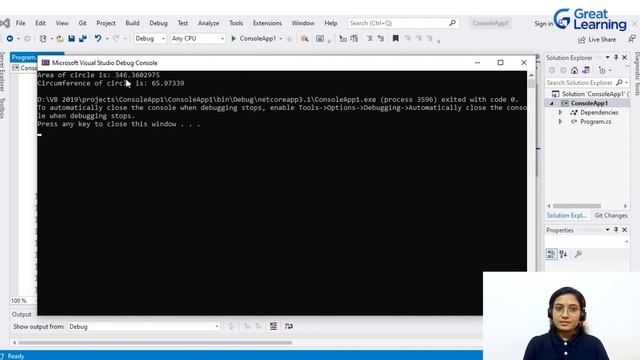The width and height of the screenshot is (640, 360).
Task: Click the Output window horizontal scrollbar
Action: coord(155,343)
